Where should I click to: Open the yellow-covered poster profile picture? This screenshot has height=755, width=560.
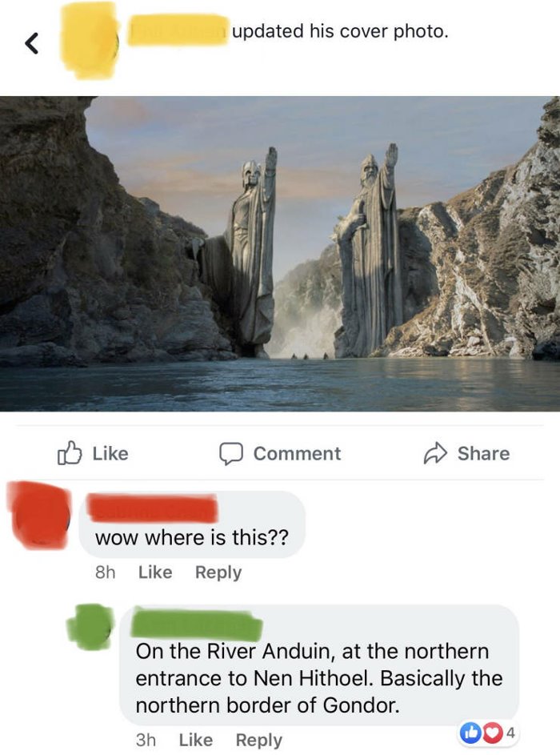[89, 40]
